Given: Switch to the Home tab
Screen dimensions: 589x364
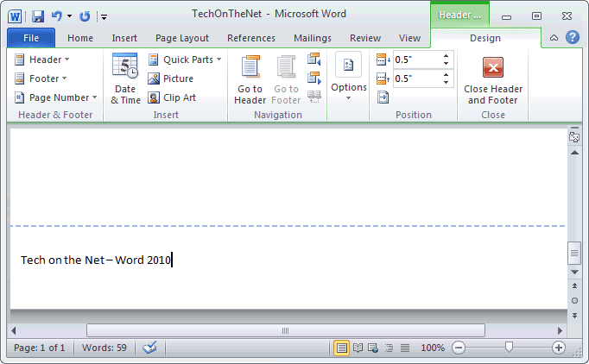Looking at the screenshot, I should coord(80,38).
